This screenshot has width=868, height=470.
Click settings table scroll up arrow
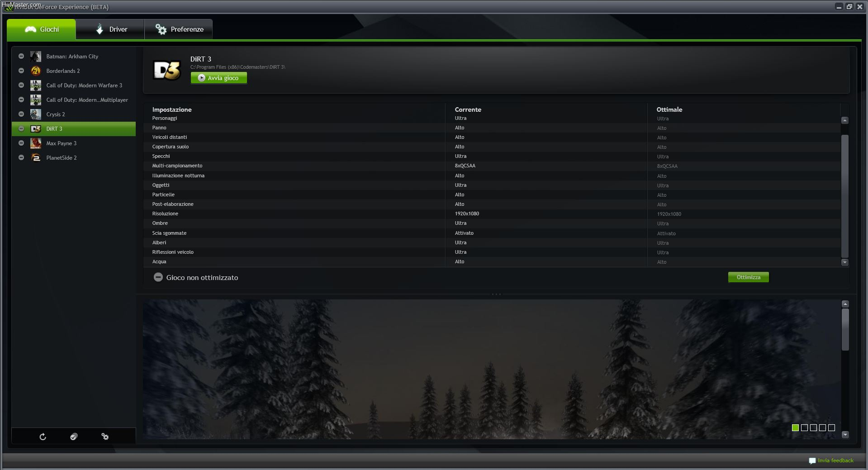point(844,120)
